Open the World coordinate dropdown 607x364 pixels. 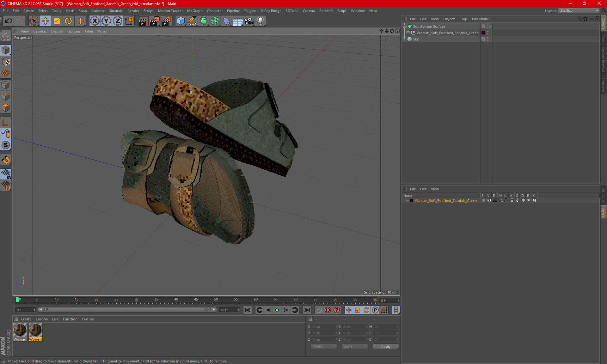324,346
